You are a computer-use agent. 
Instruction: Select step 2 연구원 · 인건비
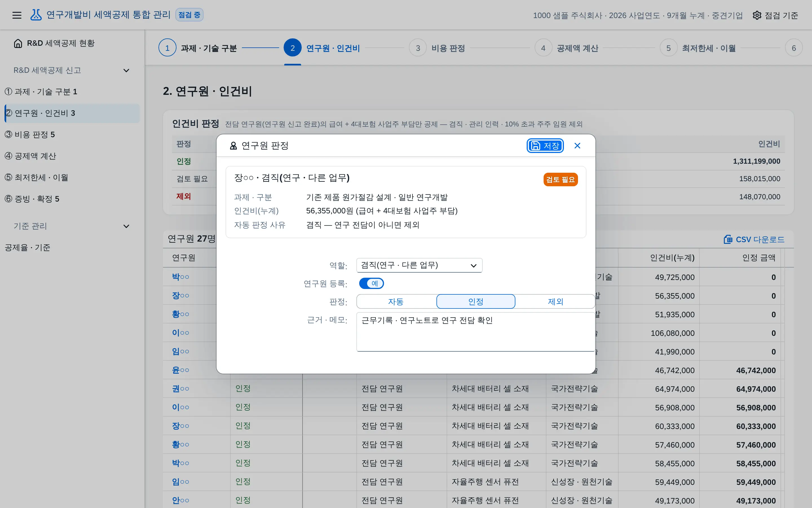point(322,48)
